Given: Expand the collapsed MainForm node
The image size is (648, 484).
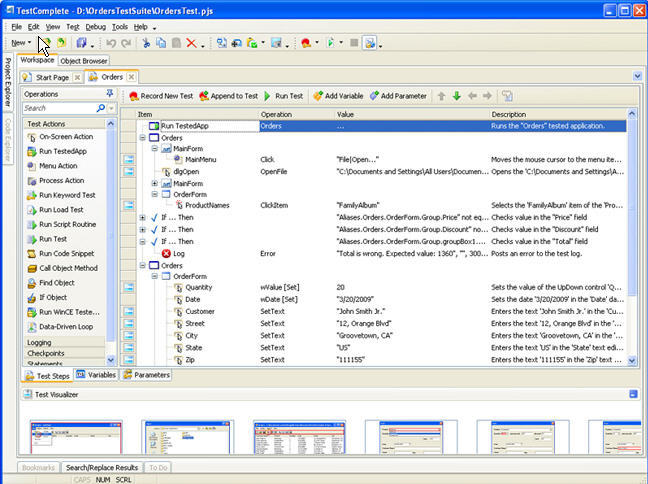Looking at the screenshot, I should (x=155, y=184).
